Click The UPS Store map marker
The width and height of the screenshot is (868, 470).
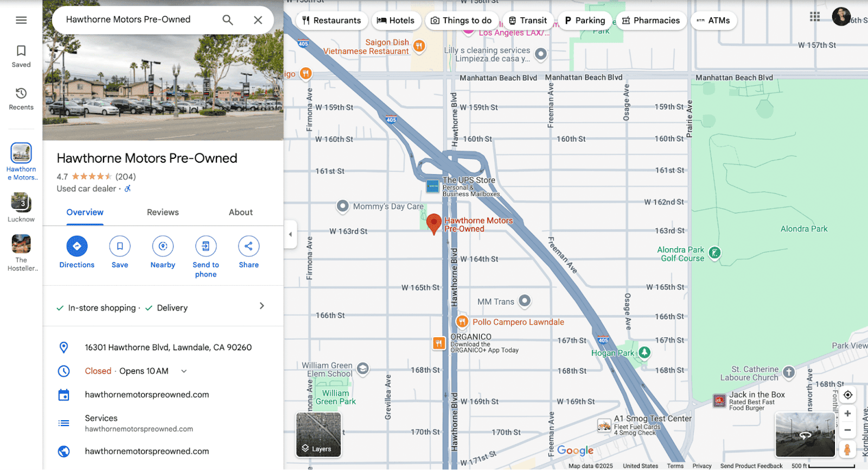pyautogui.click(x=432, y=186)
